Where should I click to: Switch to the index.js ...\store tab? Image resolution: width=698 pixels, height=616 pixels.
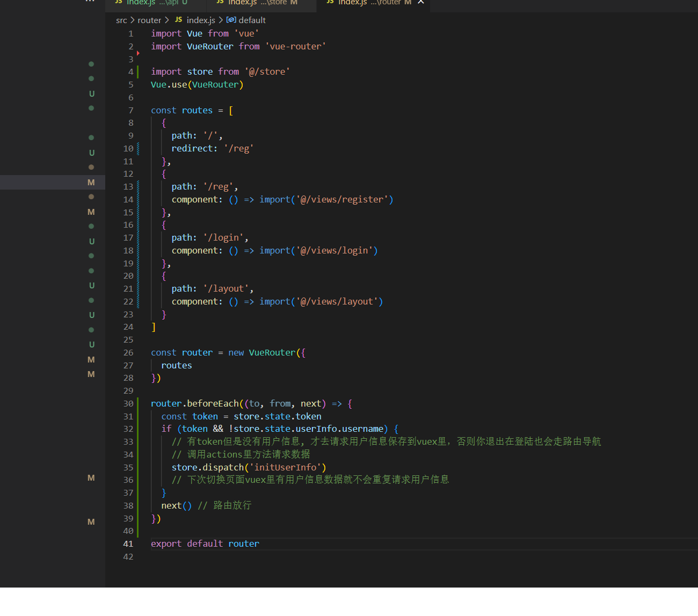[x=260, y=4]
